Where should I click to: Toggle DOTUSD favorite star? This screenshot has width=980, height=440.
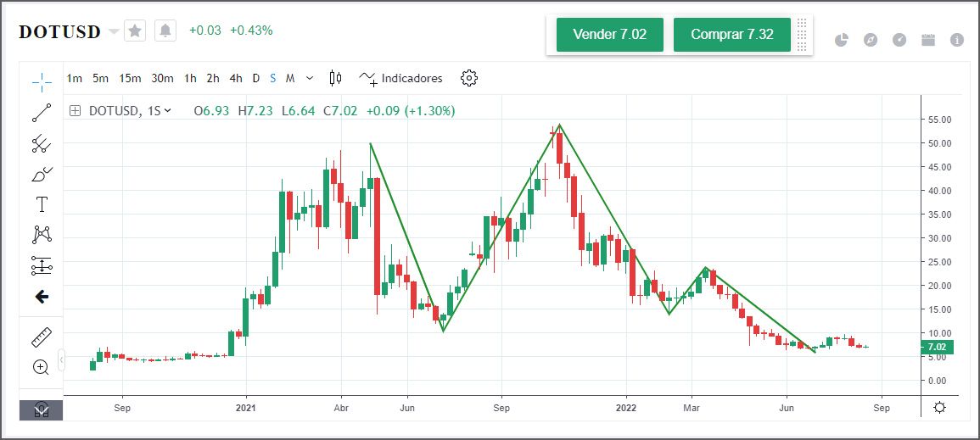pyautogui.click(x=136, y=31)
